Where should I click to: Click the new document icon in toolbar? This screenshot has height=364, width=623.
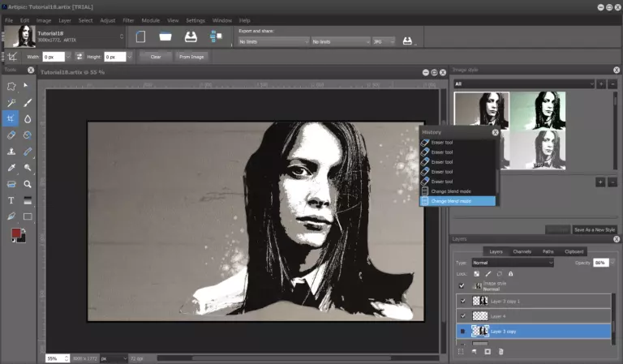[140, 37]
